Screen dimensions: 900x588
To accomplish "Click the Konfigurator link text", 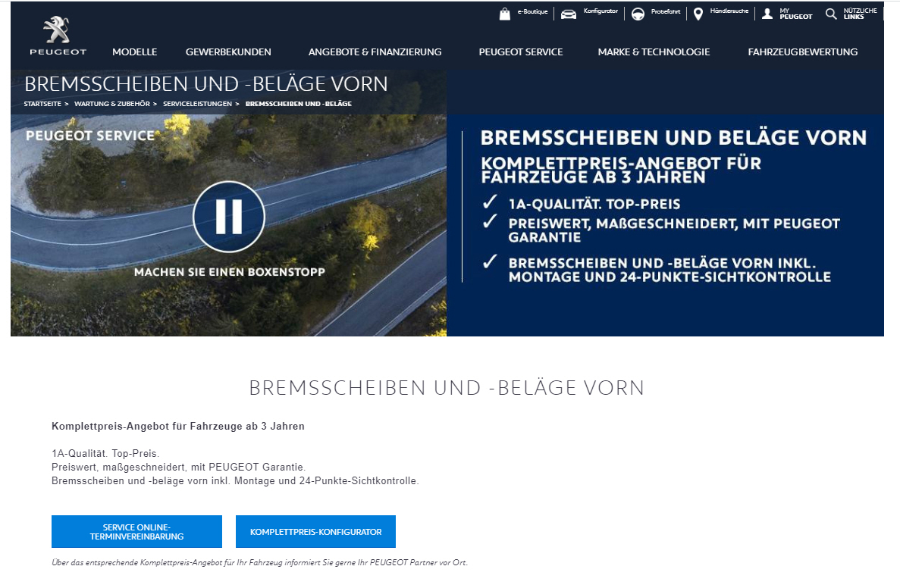I will point(601,11).
